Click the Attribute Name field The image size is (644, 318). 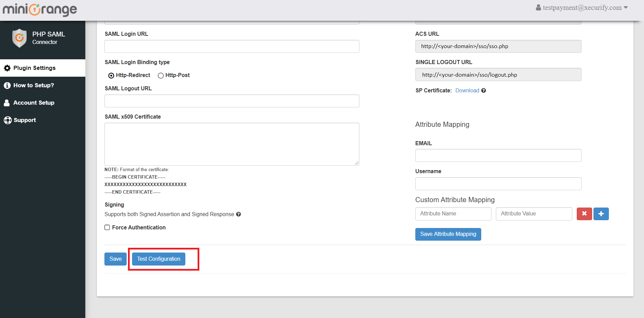(453, 214)
